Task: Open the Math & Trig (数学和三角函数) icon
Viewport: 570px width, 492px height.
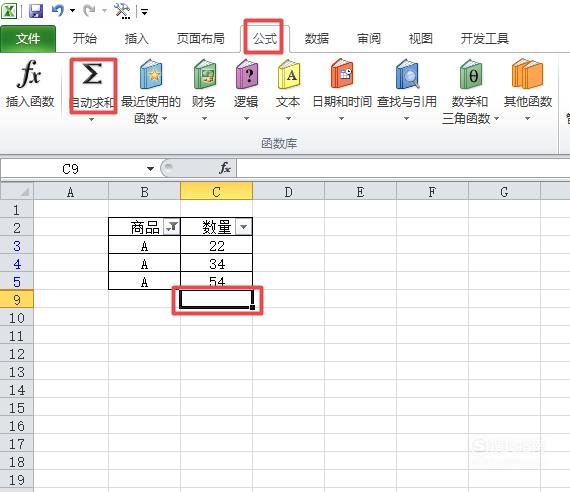Action: 471,74
